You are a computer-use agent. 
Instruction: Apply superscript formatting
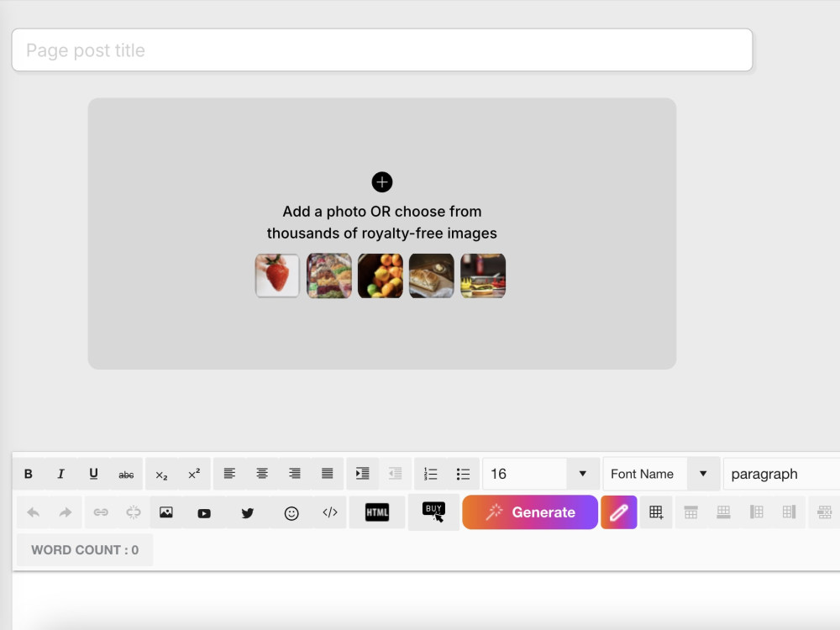(194, 474)
